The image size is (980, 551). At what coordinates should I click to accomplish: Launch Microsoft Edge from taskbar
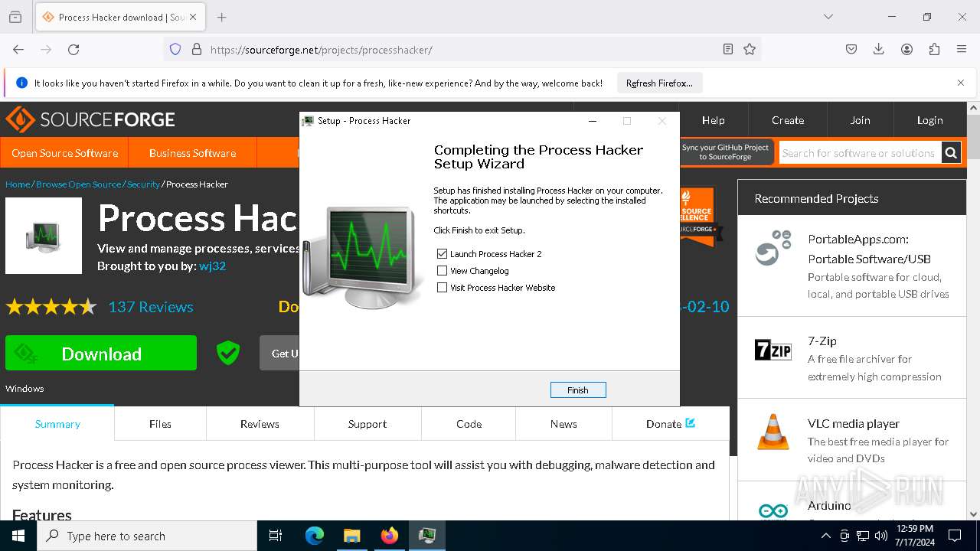315,536
